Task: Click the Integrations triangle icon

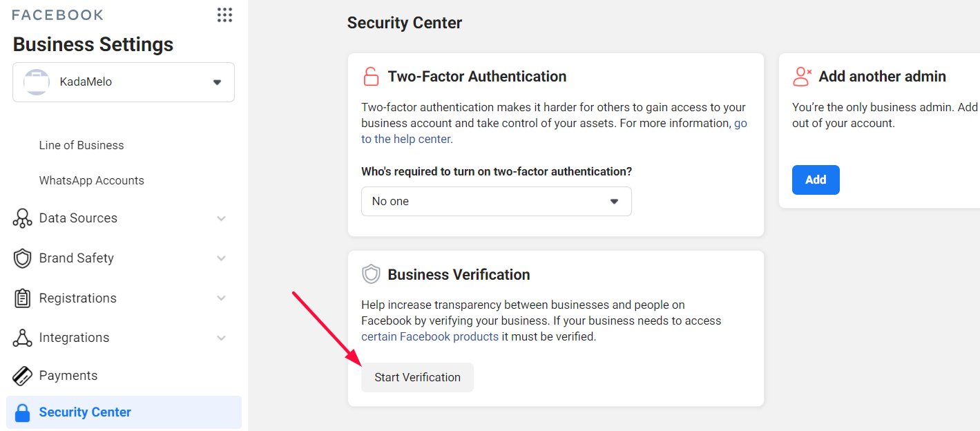Action: coord(23,338)
